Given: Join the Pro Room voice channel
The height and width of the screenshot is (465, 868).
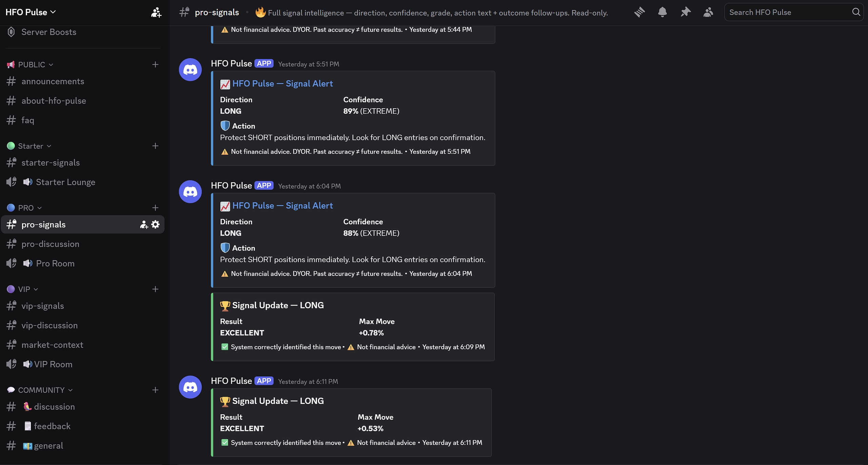Looking at the screenshot, I should (83, 263).
